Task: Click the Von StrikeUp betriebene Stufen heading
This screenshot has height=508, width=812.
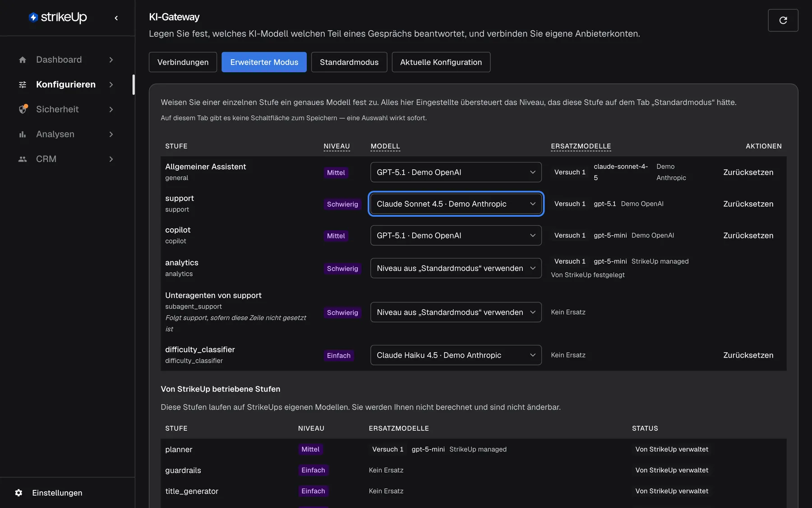Action: tap(221, 389)
